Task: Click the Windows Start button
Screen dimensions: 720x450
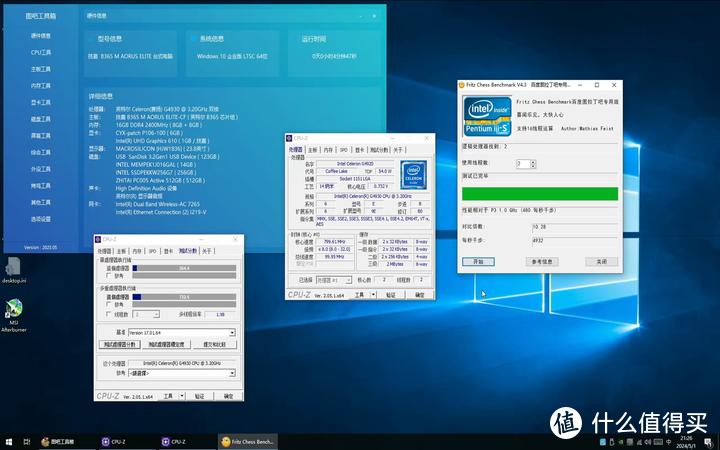Action: coord(9,441)
